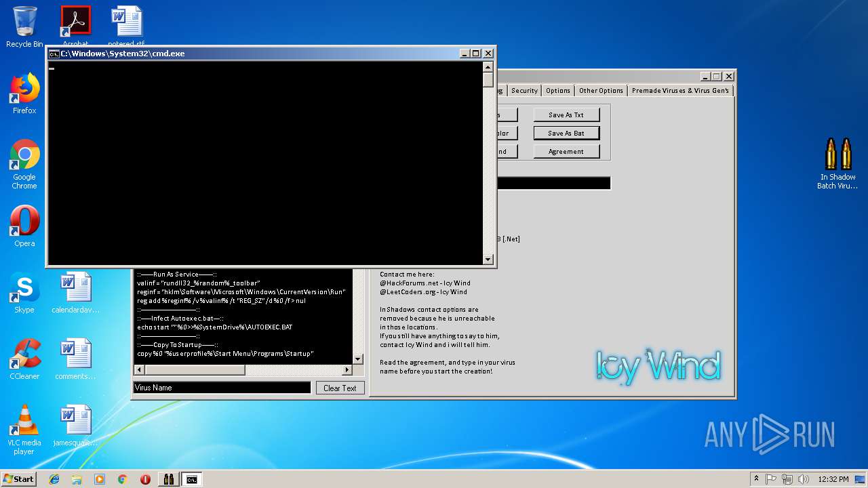Viewport: 868px width, 488px height.
Task: Open Windows Media Player from the taskbar
Action: 100,479
